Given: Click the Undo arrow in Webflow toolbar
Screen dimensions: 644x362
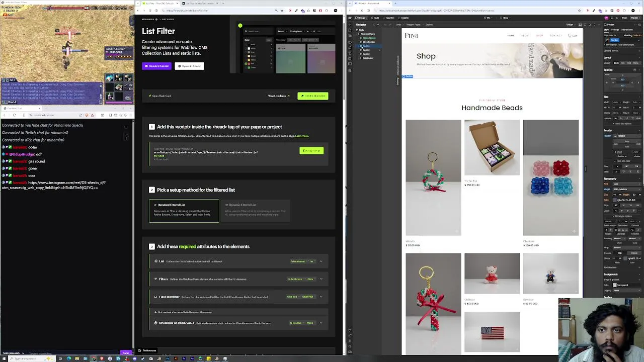Looking at the screenshot, I should pyautogui.click(x=385, y=25).
